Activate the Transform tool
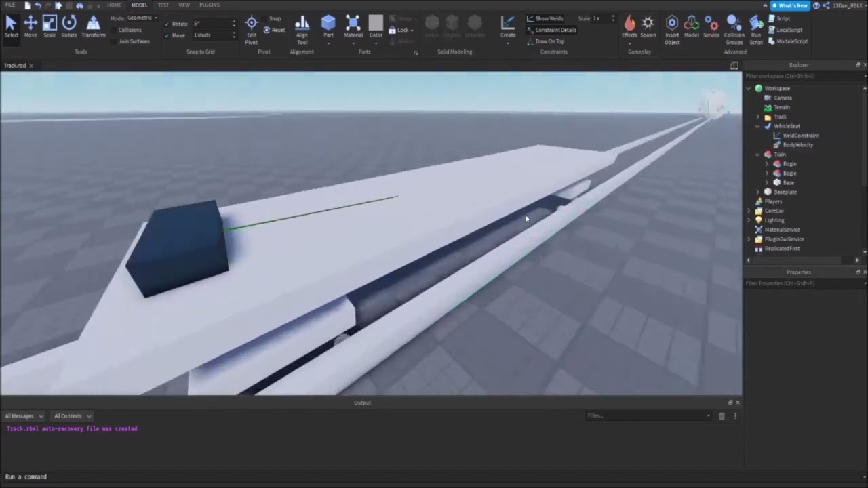The image size is (868, 488). [x=93, y=27]
